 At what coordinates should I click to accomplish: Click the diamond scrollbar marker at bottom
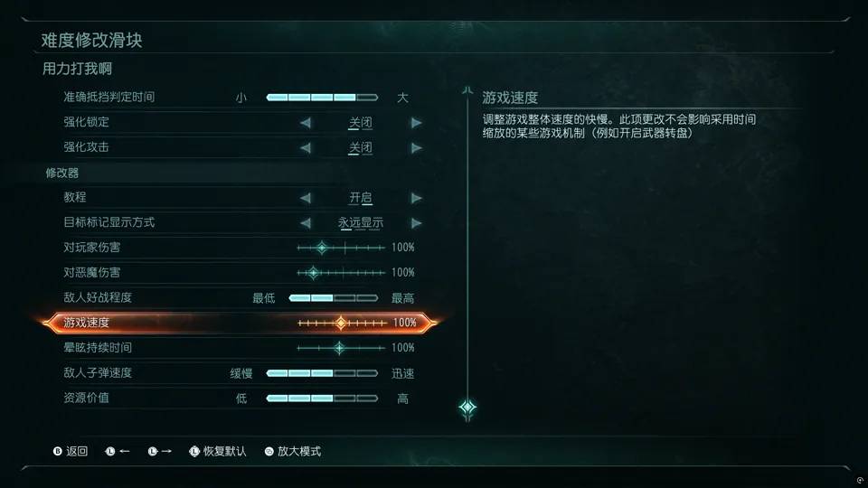(467, 408)
